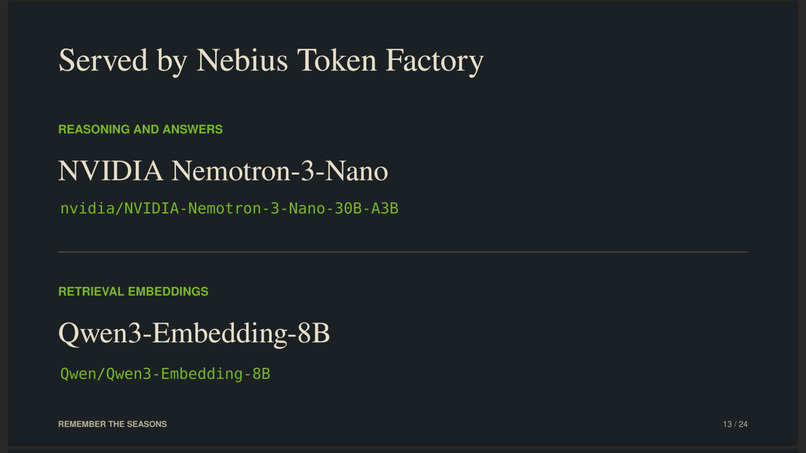Click the 'REASONING AND ANSWERS' section label
806x453 pixels.
(x=140, y=129)
